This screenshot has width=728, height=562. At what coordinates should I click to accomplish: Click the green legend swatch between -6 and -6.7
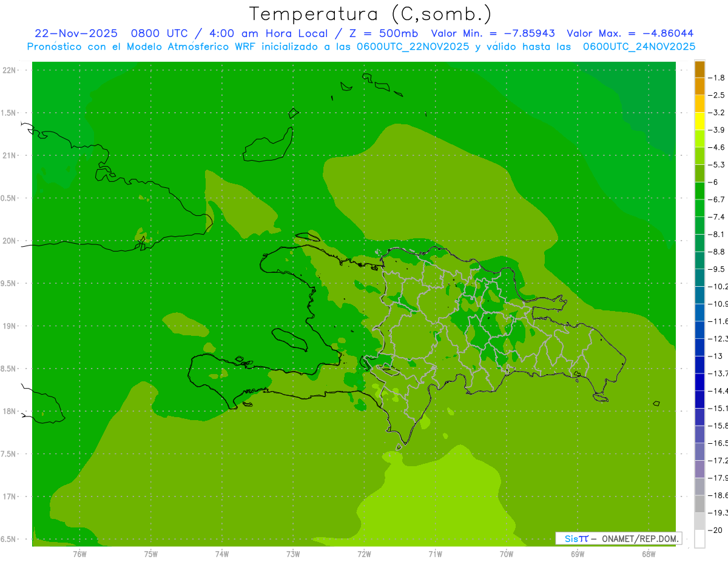[699, 191]
